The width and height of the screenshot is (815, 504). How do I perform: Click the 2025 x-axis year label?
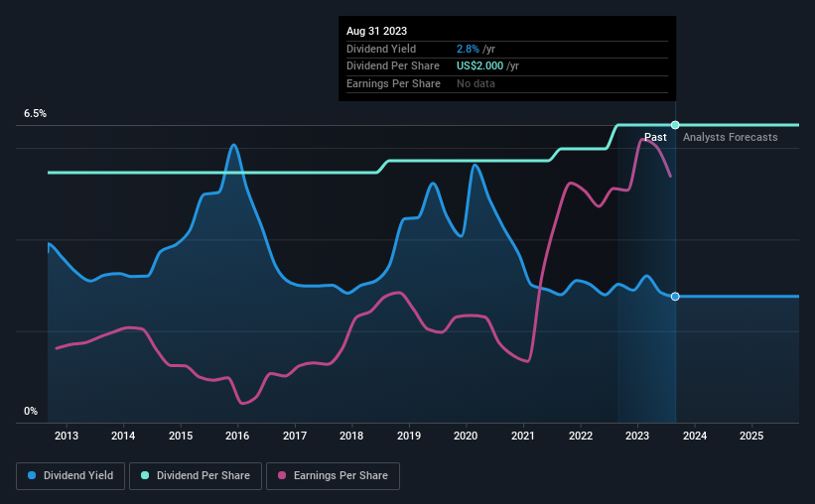(751, 436)
